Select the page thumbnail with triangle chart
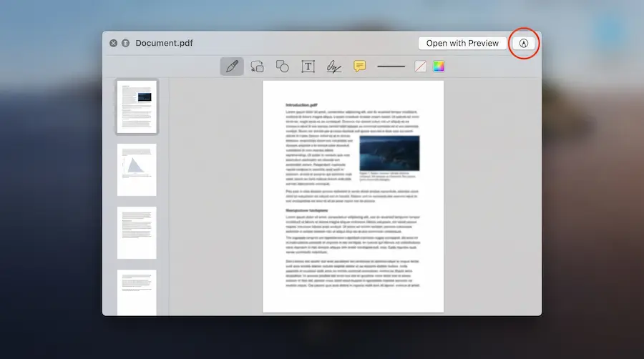This screenshot has width=644, height=359. (137, 170)
